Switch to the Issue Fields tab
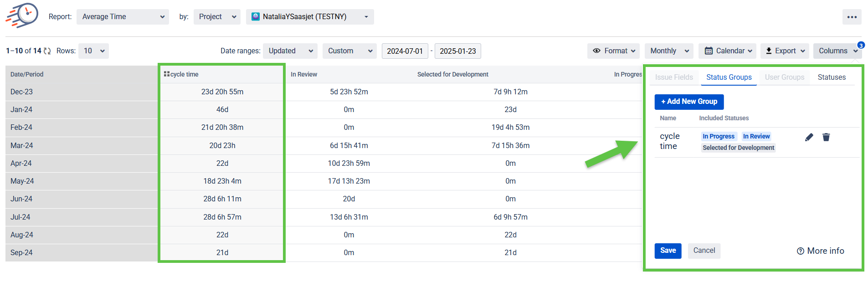The height and width of the screenshot is (282, 868). tap(673, 77)
